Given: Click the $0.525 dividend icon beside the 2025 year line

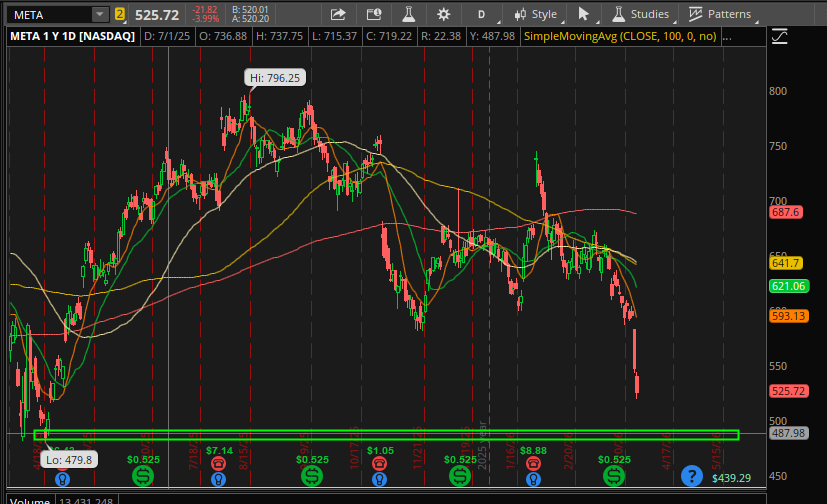Looking at the screenshot, I should pos(460,476).
